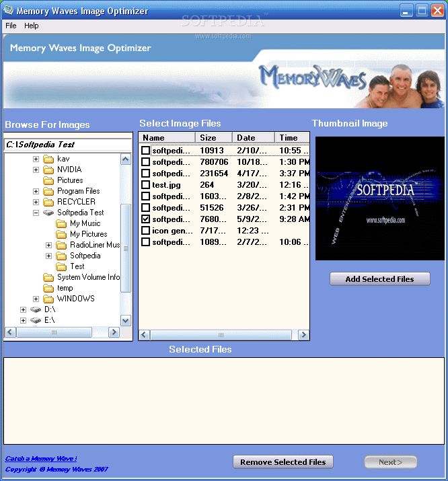Screen dimensions: 448x481
Task: Collapse the Softpedia Test node
Action: click(x=36, y=213)
